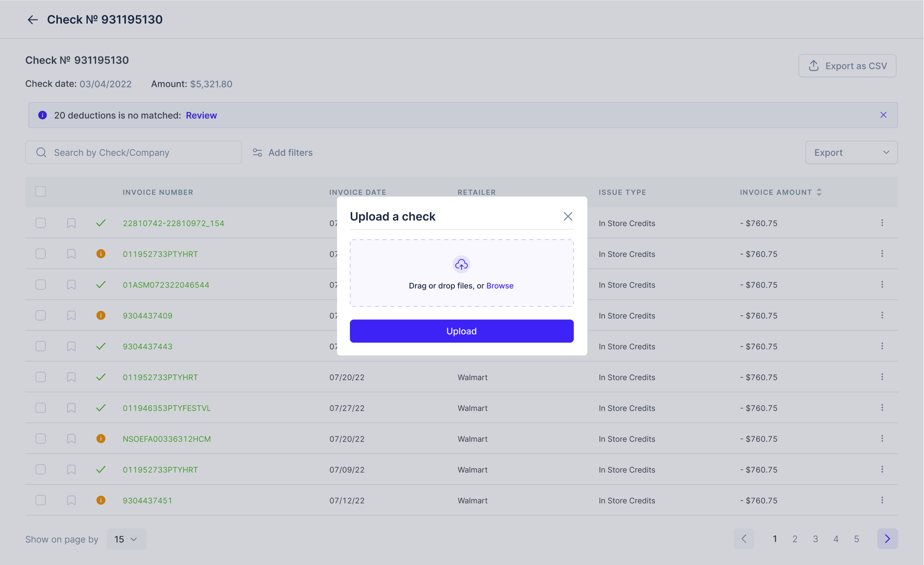The height and width of the screenshot is (565, 924).
Task: Click the back arrow next to Check № 931195130
Action: [32, 19]
